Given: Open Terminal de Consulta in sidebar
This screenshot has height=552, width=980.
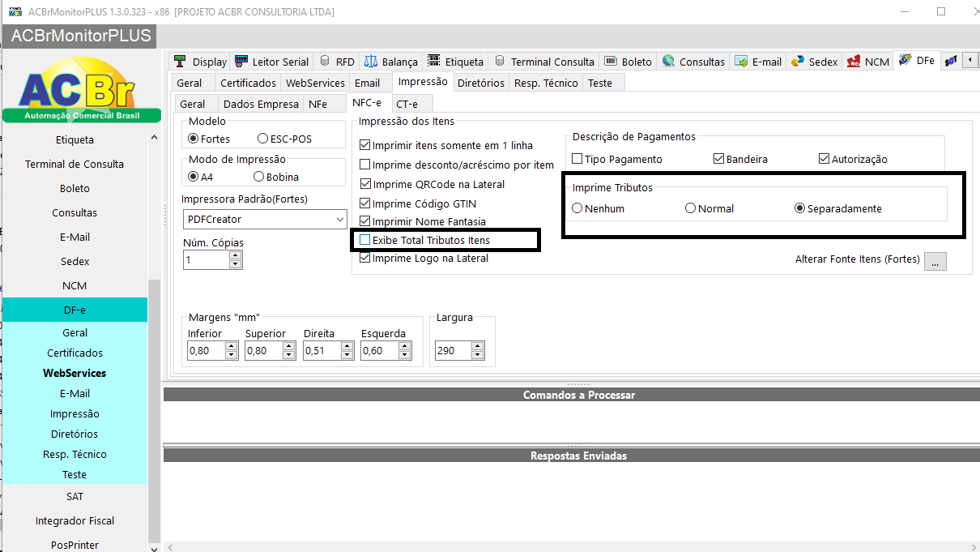Looking at the screenshot, I should (75, 164).
